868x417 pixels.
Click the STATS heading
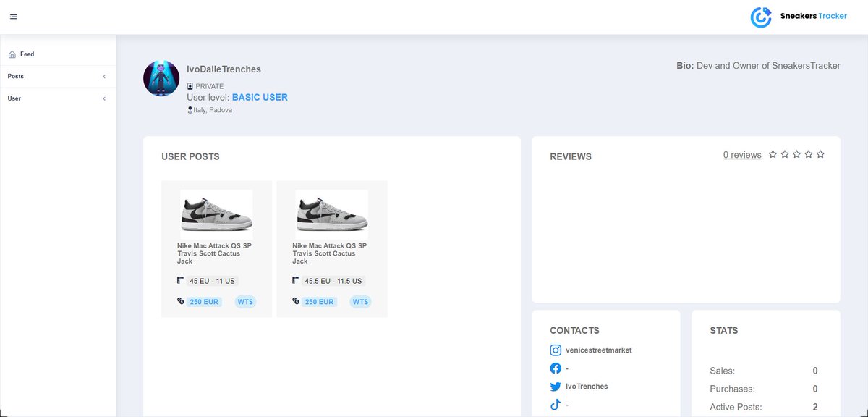click(724, 330)
